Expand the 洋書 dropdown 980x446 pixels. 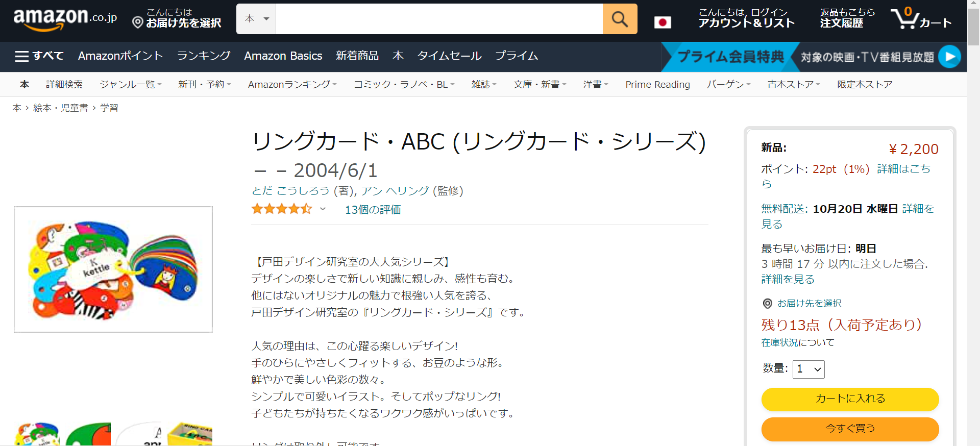596,84
